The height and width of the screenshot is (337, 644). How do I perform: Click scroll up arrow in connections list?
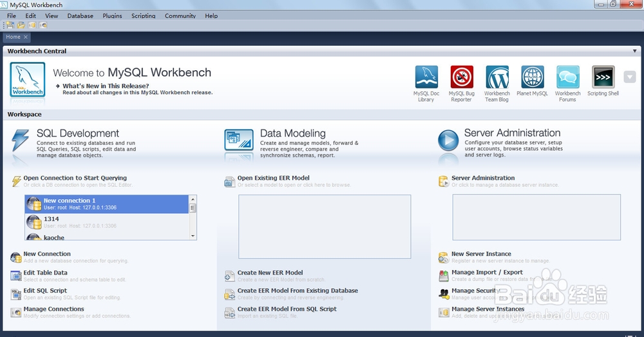[193, 199]
